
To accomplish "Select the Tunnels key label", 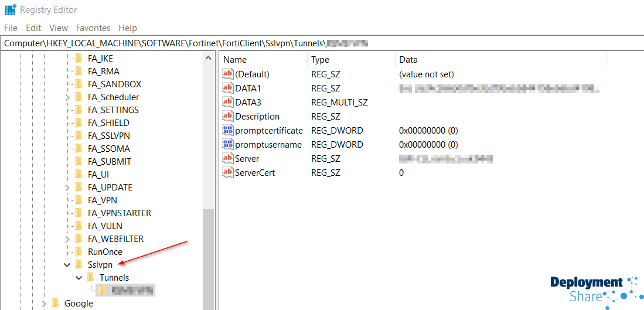I will click(x=114, y=277).
